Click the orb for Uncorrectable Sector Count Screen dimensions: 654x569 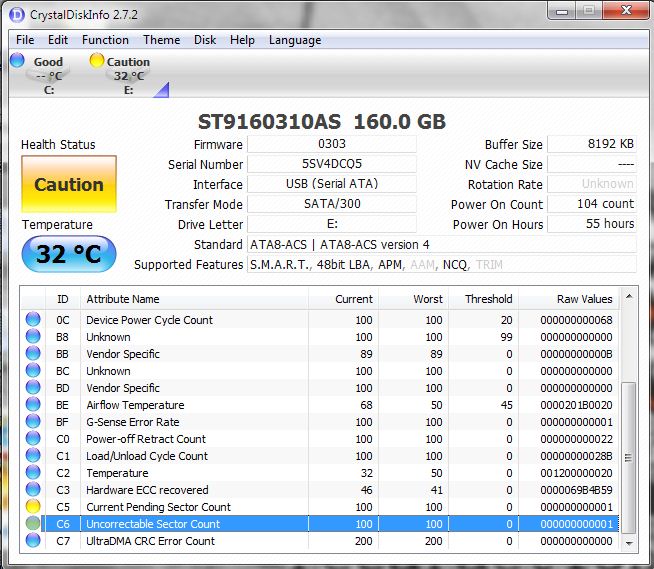click(33, 524)
